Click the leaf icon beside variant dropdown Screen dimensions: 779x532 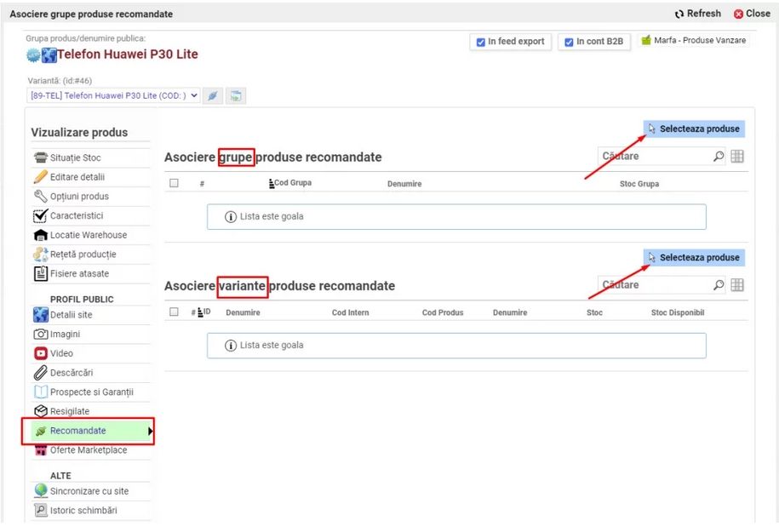(213, 96)
